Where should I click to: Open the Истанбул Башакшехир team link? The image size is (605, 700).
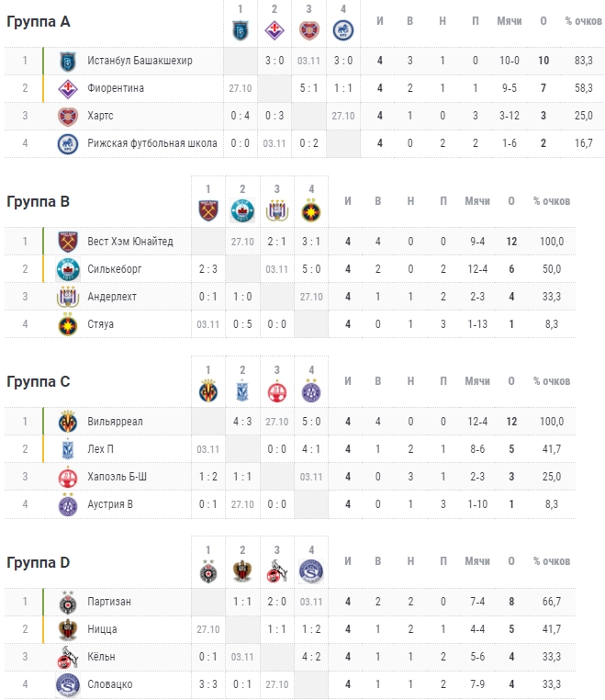click(140, 61)
